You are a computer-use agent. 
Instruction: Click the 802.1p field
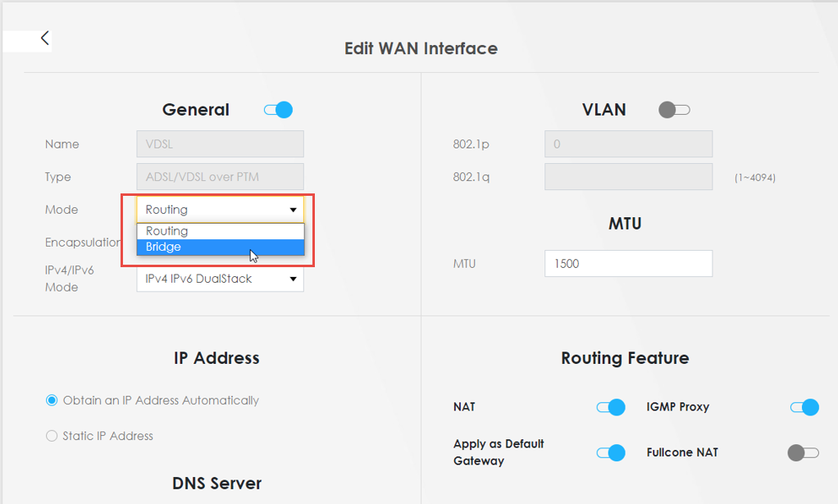(628, 144)
